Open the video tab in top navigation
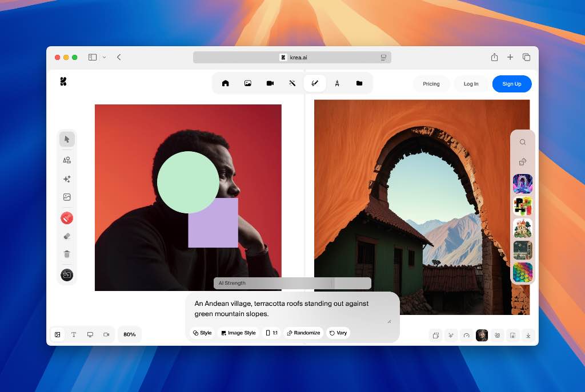This screenshot has height=392, width=585. pos(270,83)
